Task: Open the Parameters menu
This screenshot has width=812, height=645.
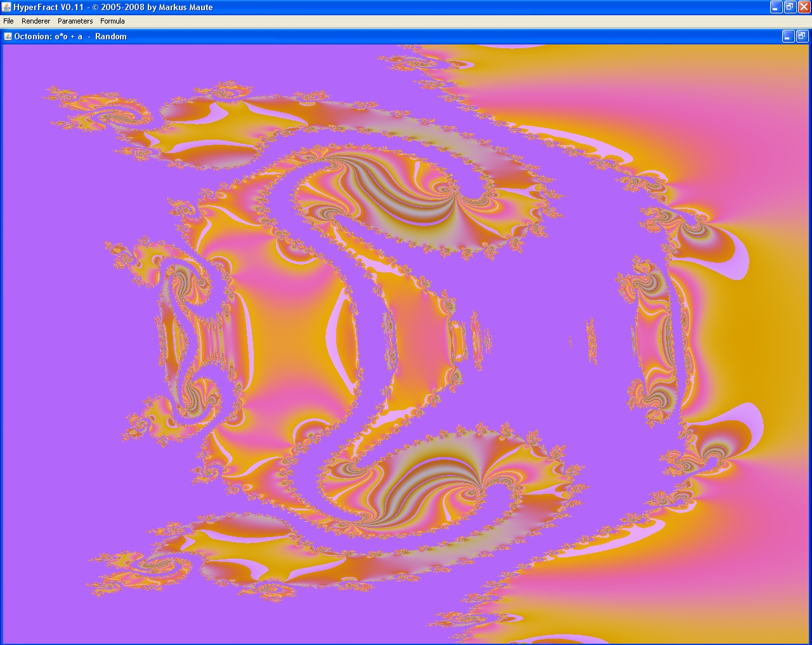Action: point(75,21)
